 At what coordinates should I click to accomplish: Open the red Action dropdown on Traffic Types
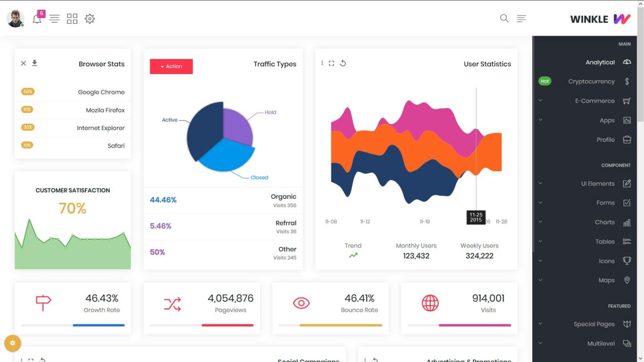tap(171, 66)
